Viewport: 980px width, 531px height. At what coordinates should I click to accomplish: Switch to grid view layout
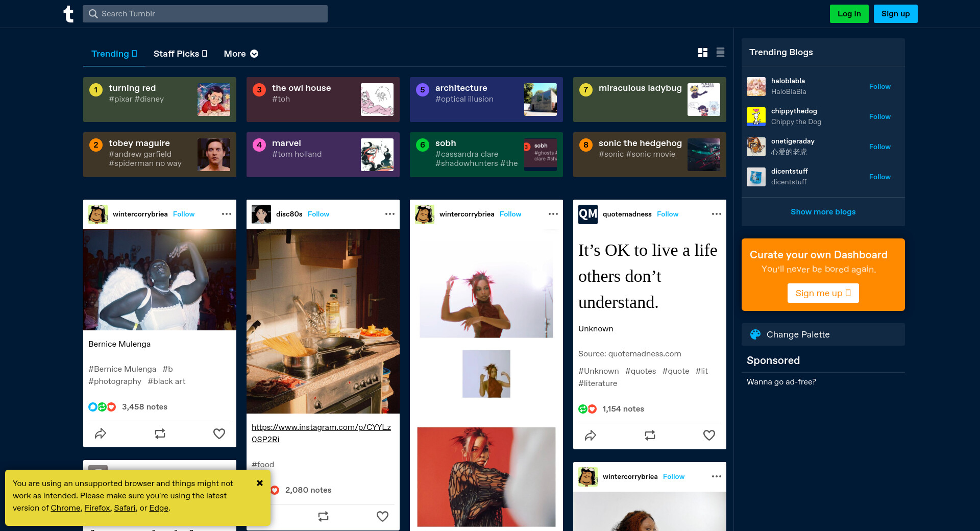coord(702,53)
